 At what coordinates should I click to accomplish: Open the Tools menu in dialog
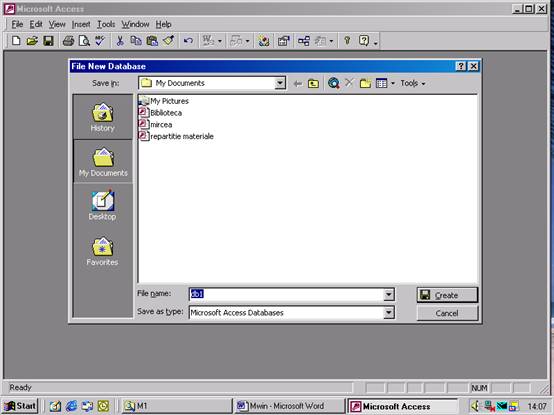(x=412, y=83)
